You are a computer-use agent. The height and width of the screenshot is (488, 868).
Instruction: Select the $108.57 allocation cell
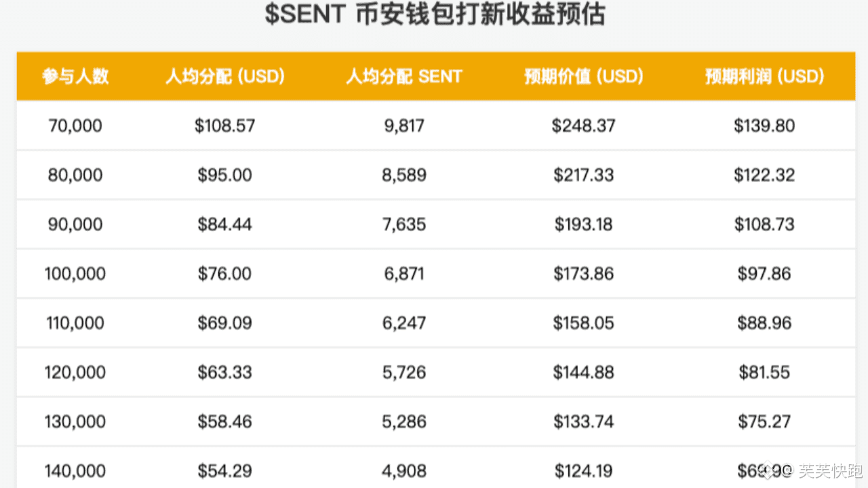(224, 125)
